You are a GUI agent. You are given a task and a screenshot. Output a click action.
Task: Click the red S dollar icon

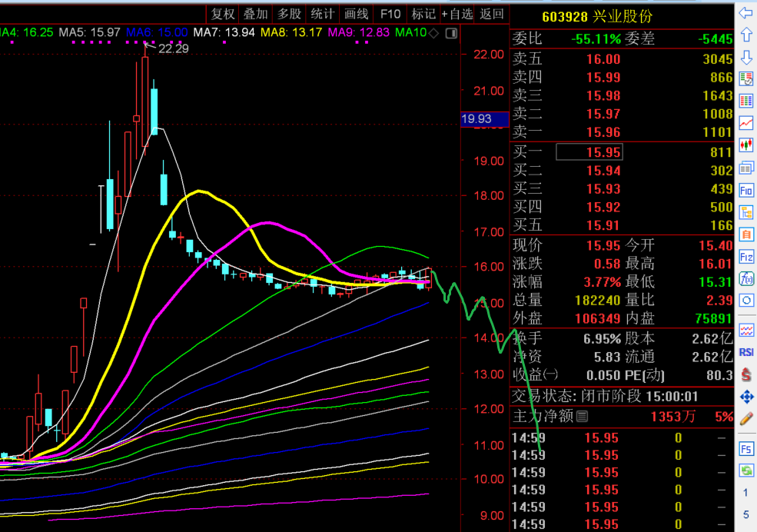pos(746,374)
